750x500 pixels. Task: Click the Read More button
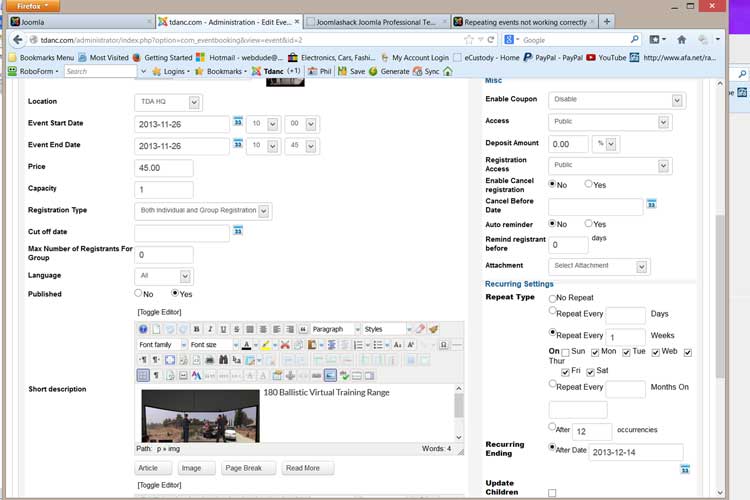301,468
